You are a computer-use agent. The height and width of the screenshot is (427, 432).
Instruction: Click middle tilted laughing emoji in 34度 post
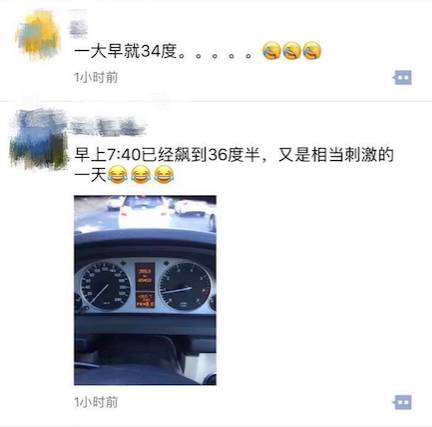coord(292,51)
